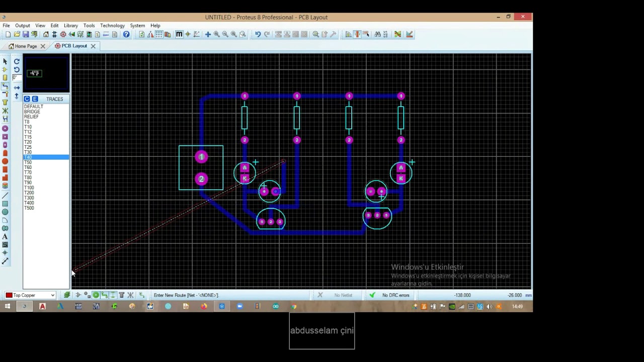This screenshot has width=644, height=362.
Task: Click pad 1 of the rectangular connector
Action: click(x=201, y=157)
